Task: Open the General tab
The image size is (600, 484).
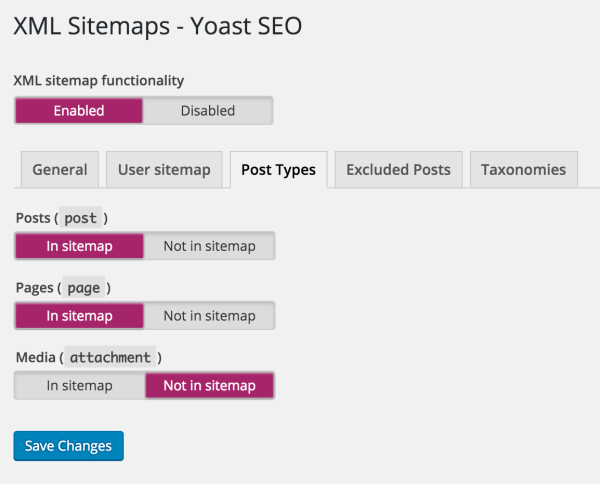Action: coord(60,169)
